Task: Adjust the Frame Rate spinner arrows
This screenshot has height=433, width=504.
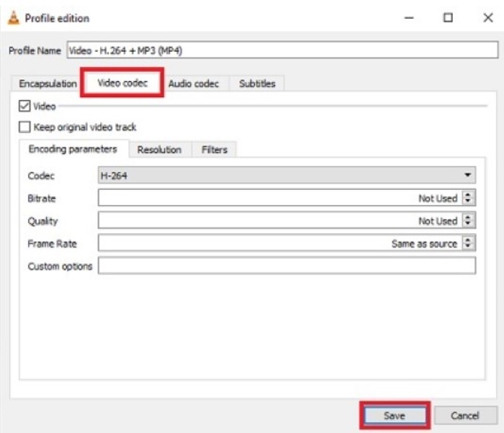Action: (469, 244)
